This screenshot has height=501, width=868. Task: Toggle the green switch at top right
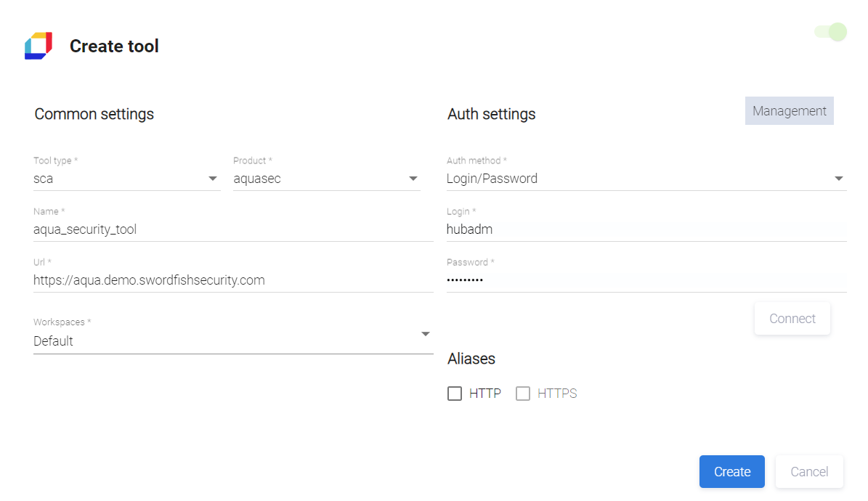click(831, 32)
